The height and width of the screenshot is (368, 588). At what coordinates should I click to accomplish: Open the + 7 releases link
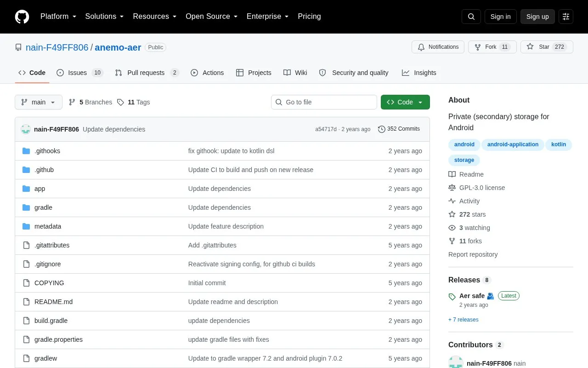463,320
